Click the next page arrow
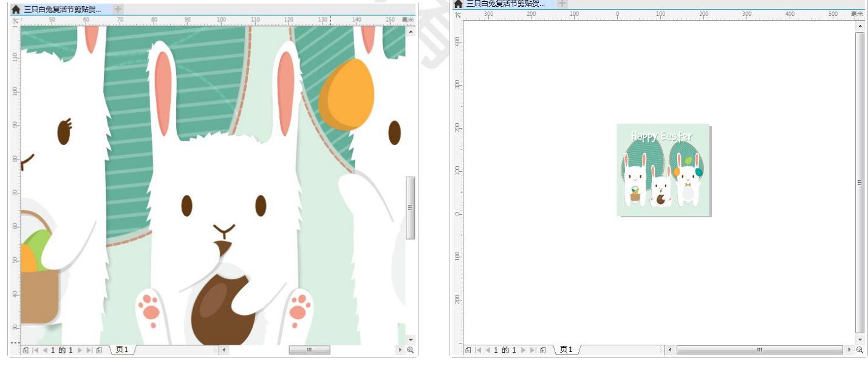The width and height of the screenshot is (868, 369). (x=80, y=348)
